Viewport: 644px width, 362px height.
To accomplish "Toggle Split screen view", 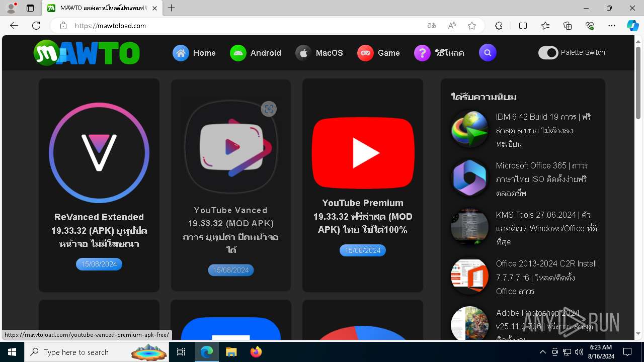I will click(x=523, y=26).
